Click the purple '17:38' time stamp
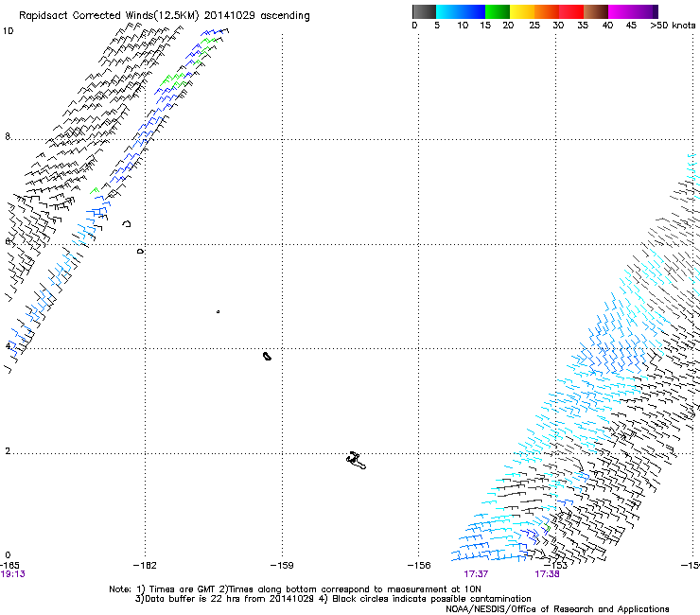 tap(548, 574)
